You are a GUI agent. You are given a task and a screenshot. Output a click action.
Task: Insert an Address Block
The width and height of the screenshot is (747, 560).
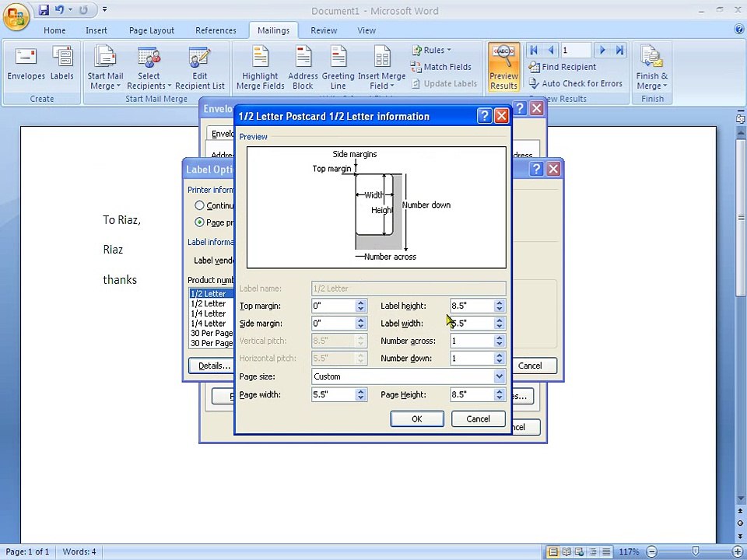(303, 68)
